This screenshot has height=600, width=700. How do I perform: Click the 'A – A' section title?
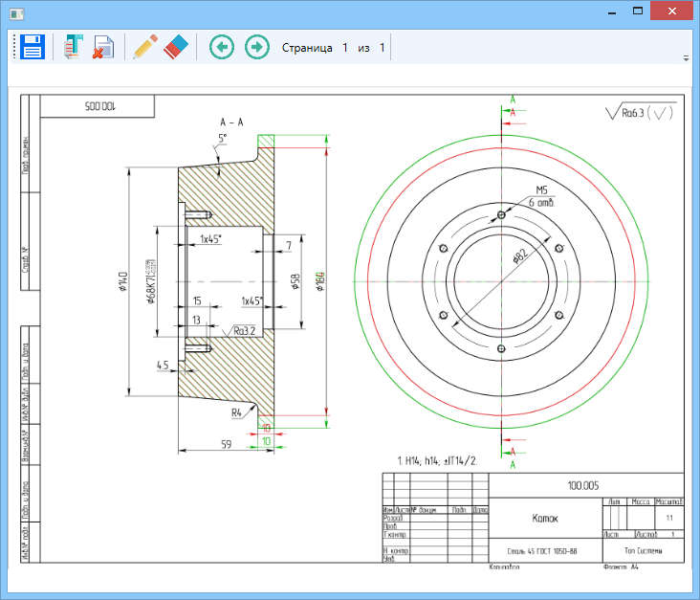tap(231, 122)
